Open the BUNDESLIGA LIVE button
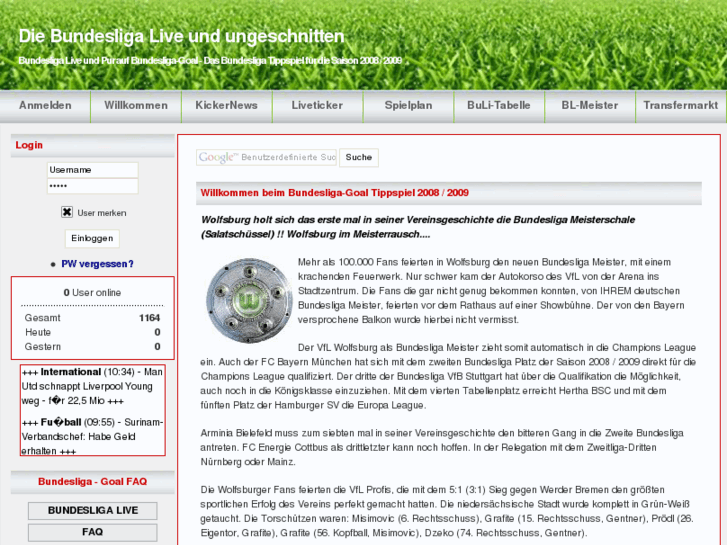Image resolution: width=727 pixels, height=545 pixels. point(93,511)
